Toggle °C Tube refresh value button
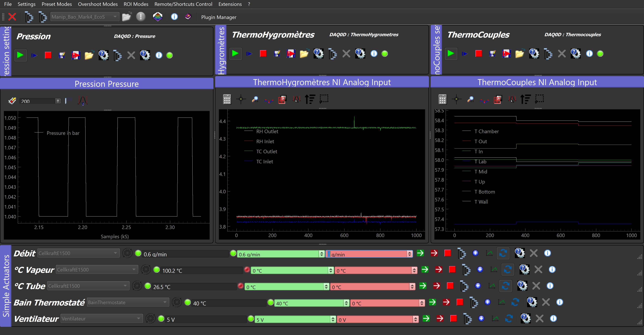 [x=505, y=286]
